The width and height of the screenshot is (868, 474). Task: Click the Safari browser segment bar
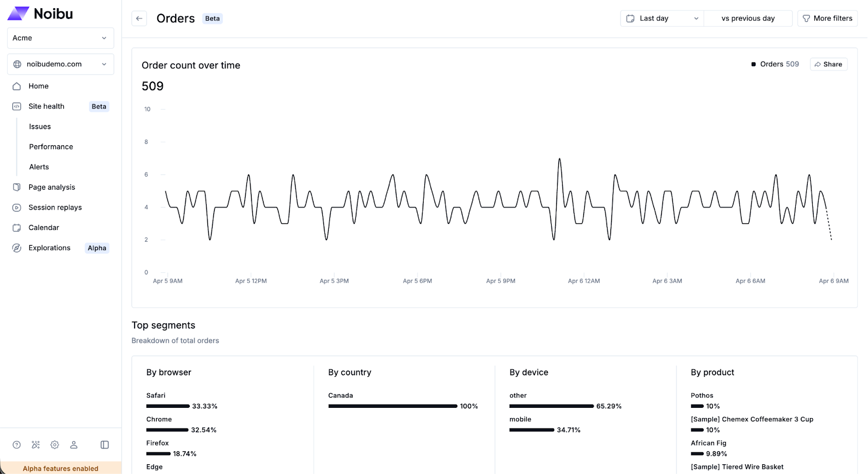click(x=168, y=406)
